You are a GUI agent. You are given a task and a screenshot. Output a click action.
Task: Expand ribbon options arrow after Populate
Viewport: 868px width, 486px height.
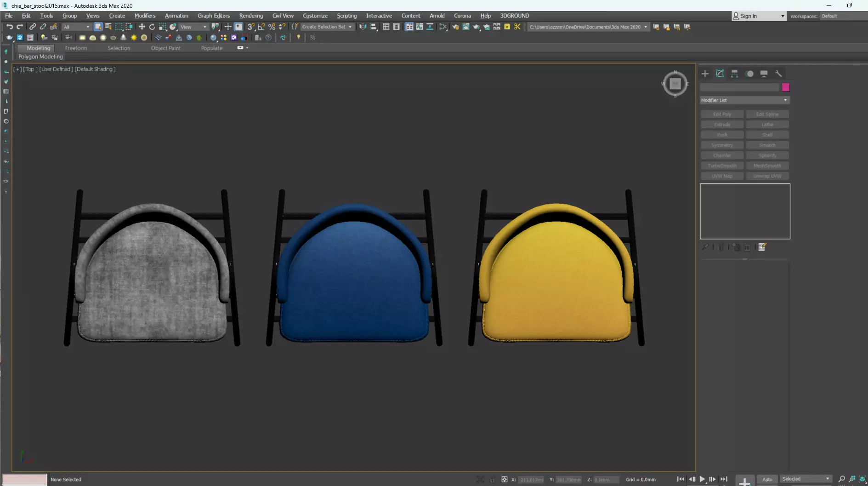click(247, 48)
